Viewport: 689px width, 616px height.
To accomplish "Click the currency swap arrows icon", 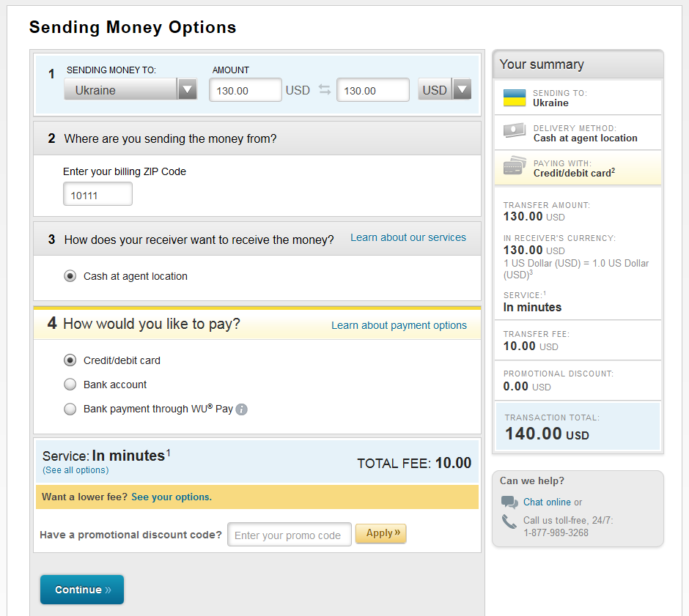I will point(324,89).
